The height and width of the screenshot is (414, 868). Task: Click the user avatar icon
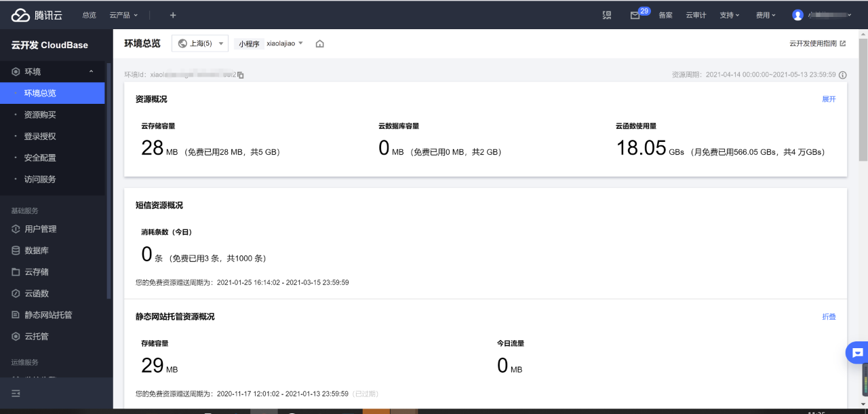[x=797, y=15]
